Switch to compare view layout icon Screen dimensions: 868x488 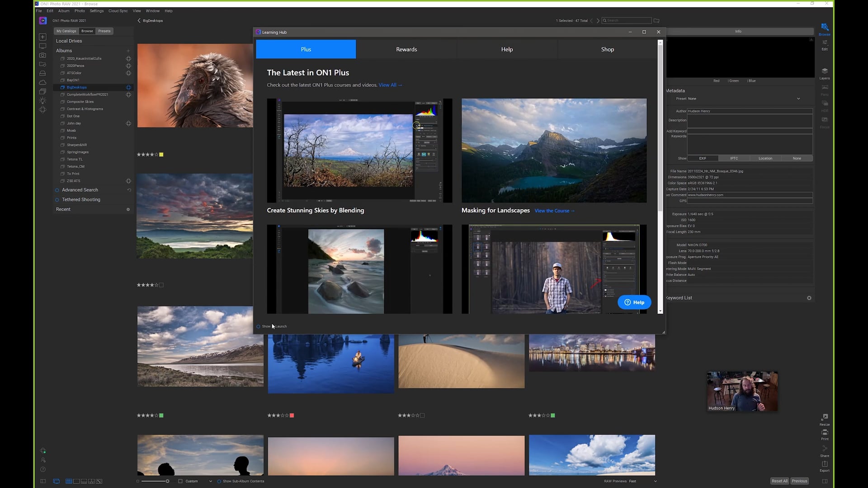pos(91,481)
